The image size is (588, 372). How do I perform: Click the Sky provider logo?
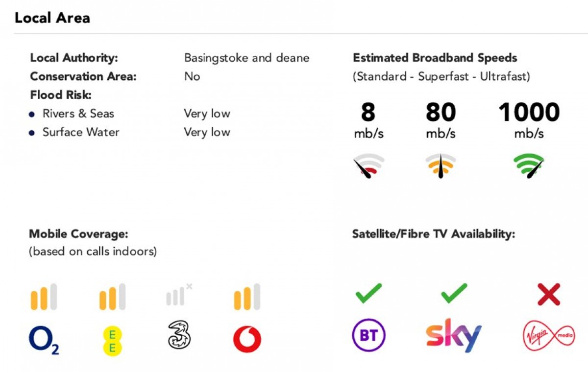(454, 335)
